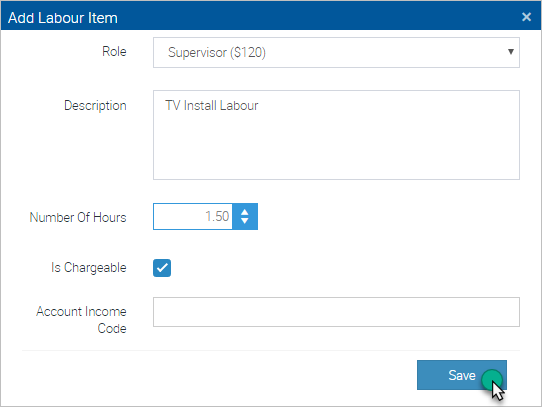Increase hours with the up arrow

pyautogui.click(x=245, y=212)
